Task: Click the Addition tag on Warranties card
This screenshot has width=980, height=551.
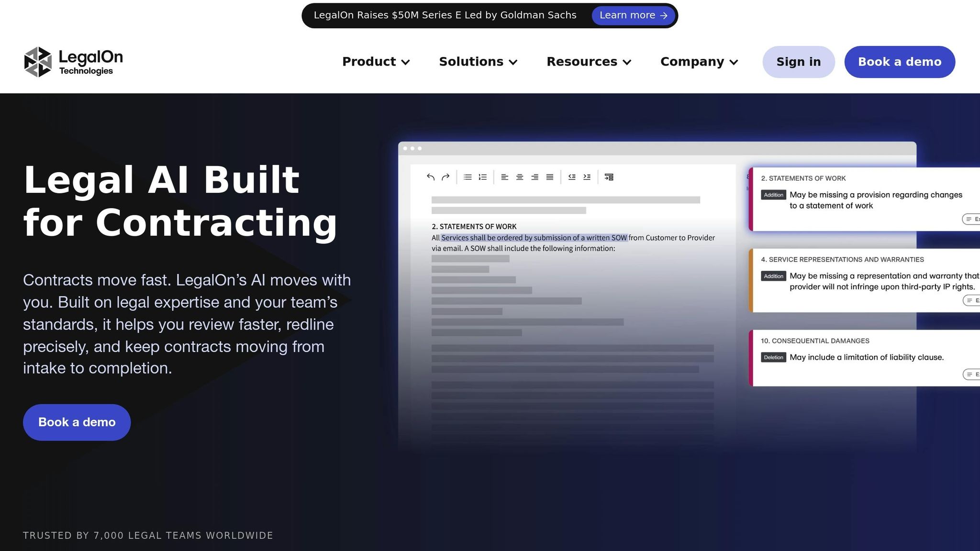Action: pyautogui.click(x=773, y=276)
